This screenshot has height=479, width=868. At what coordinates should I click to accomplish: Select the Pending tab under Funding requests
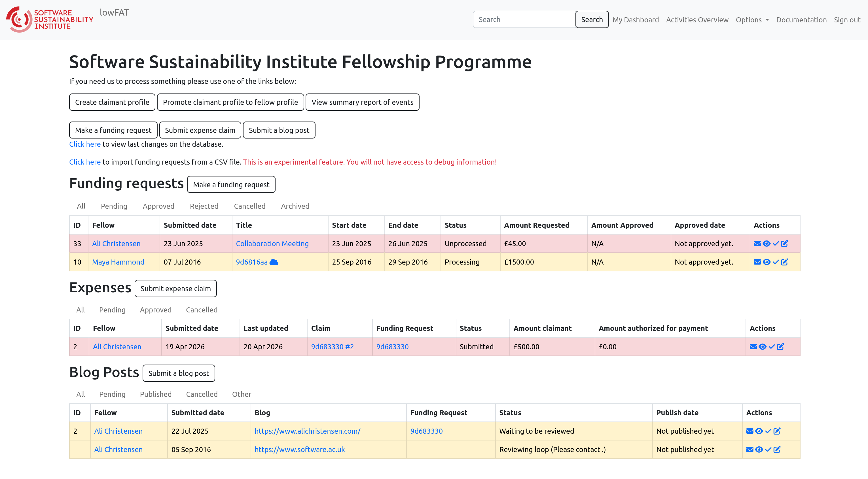point(114,206)
